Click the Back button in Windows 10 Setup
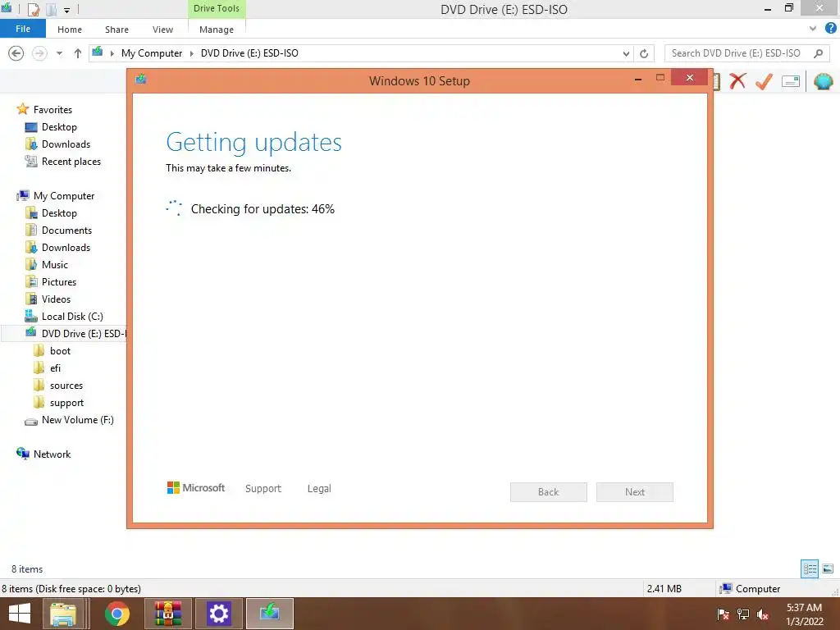Viewport: 840px width, 630px height. click(x=549, y=492)
